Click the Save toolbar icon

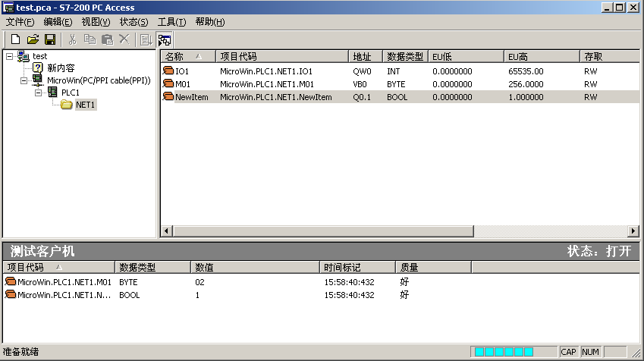point(50,39)
